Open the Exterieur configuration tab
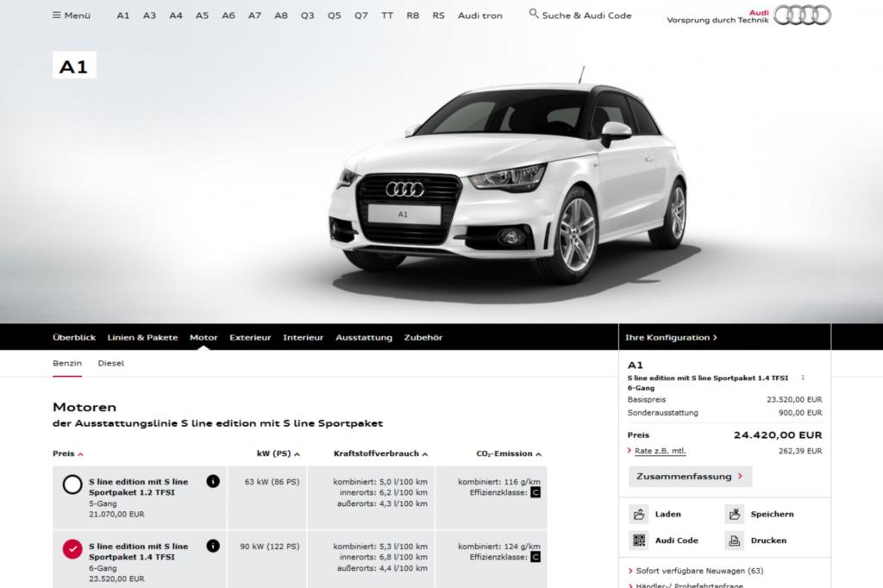 point(250,337)
